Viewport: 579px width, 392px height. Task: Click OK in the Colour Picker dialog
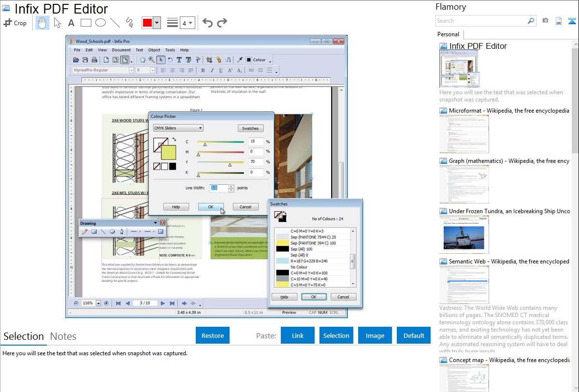point(210,207)
